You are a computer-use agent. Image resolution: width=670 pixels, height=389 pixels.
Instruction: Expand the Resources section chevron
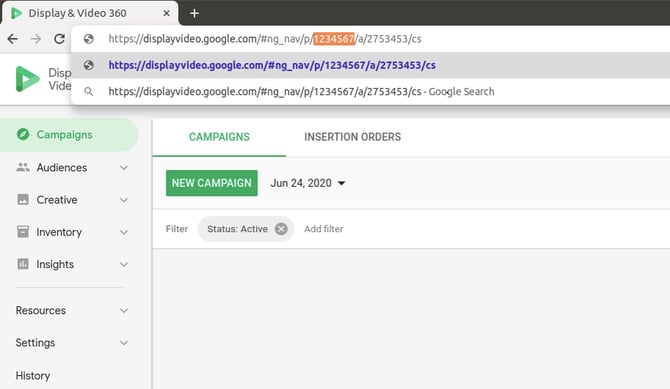point(123,310)
